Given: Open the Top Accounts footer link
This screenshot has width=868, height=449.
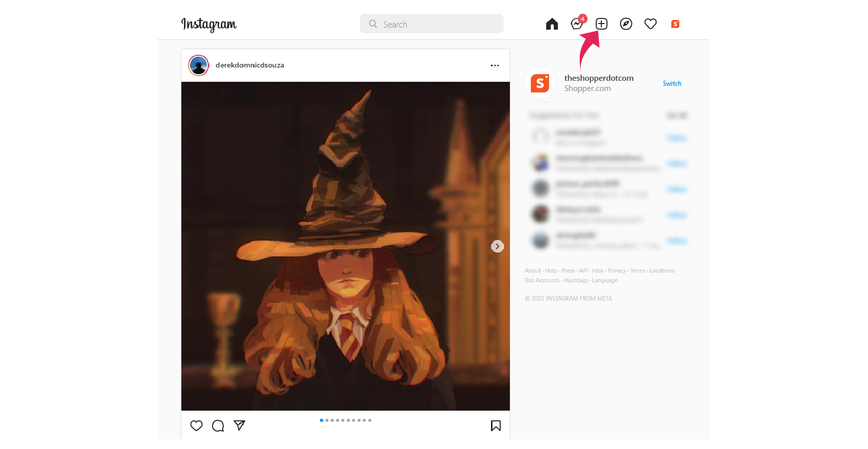Looking at the screenshot, I should [542, 280].
